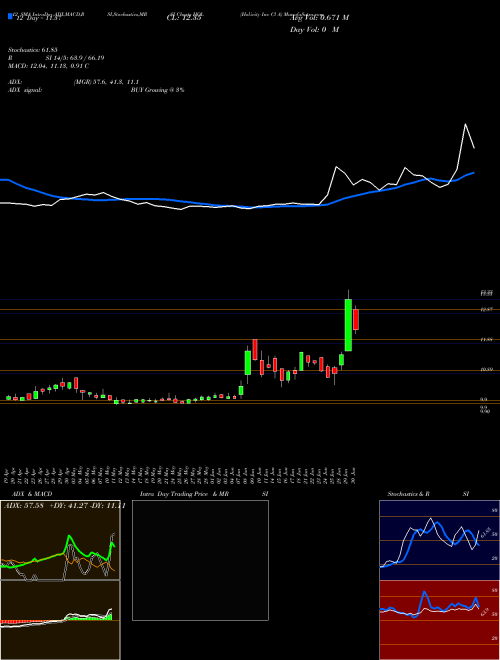Click the '(MGR) 57.6, 41.3, 11.1' ADX values

point(106,82)
